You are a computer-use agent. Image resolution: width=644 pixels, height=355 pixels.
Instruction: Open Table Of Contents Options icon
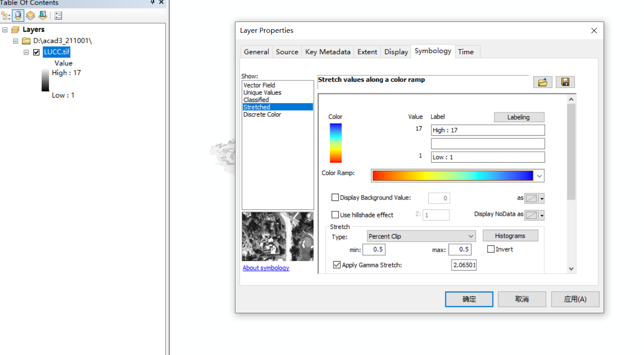pos(58,16)
